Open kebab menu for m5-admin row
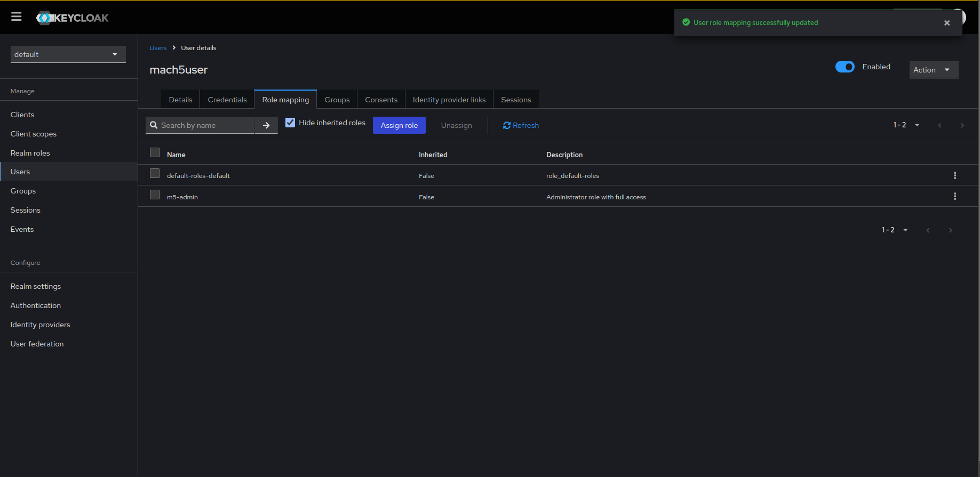This screenshot has width=980, height=477. [954, 197]
